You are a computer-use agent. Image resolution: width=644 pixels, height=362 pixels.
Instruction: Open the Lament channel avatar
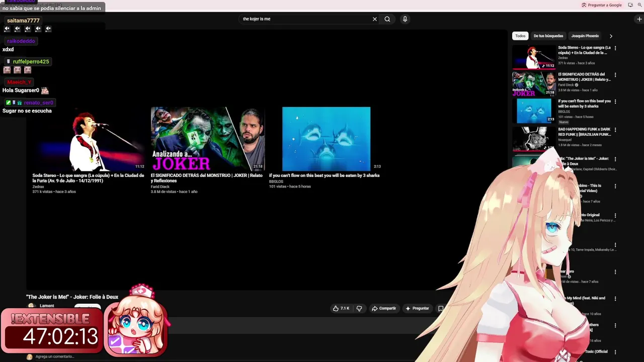click(x=32, y=306)
